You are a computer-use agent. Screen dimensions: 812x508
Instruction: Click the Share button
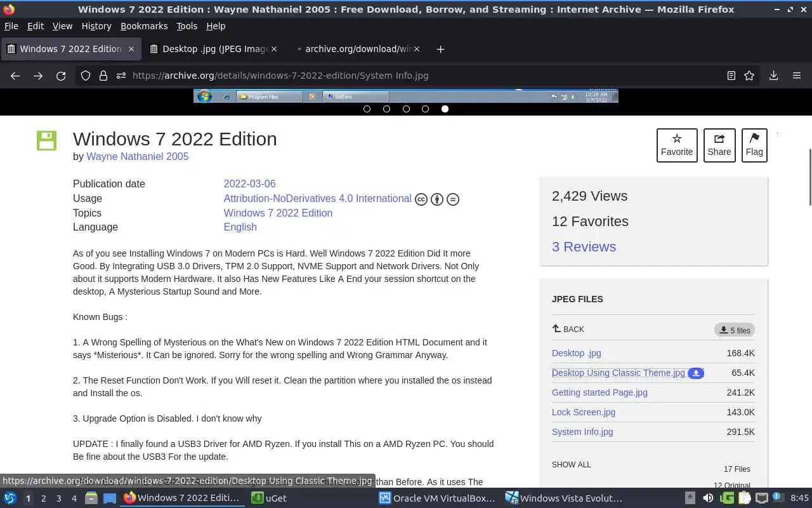[x=719, y=145]
